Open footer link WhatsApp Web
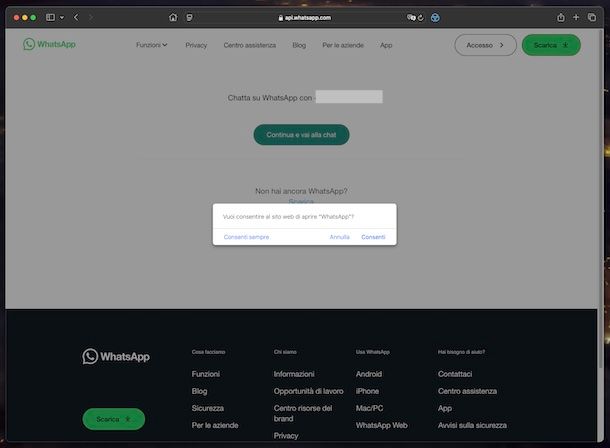The image size is (610, 448). pos(382,425)
